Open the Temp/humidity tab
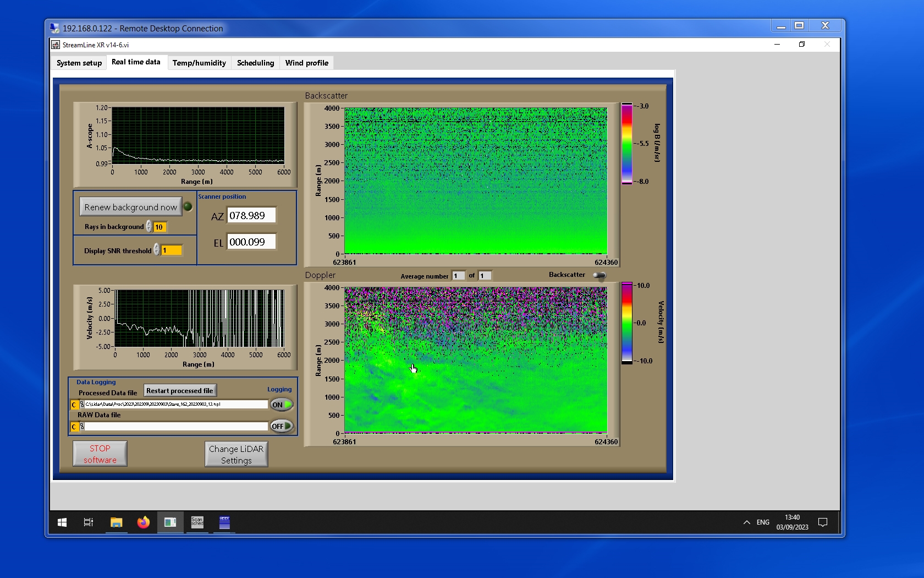Screen dimensions: 924x578 pyautogui.click(x=199, y=63)
